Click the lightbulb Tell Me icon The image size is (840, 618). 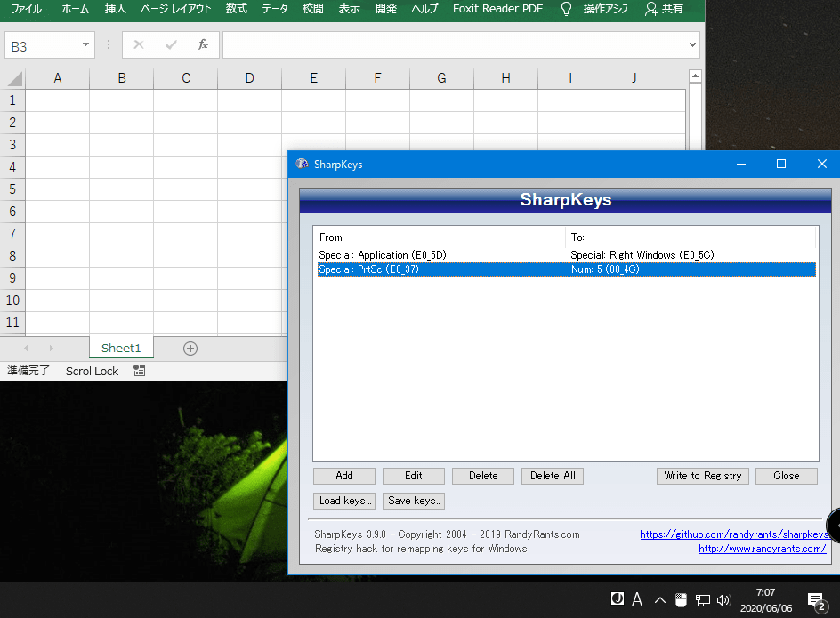(x=565, y=9)
